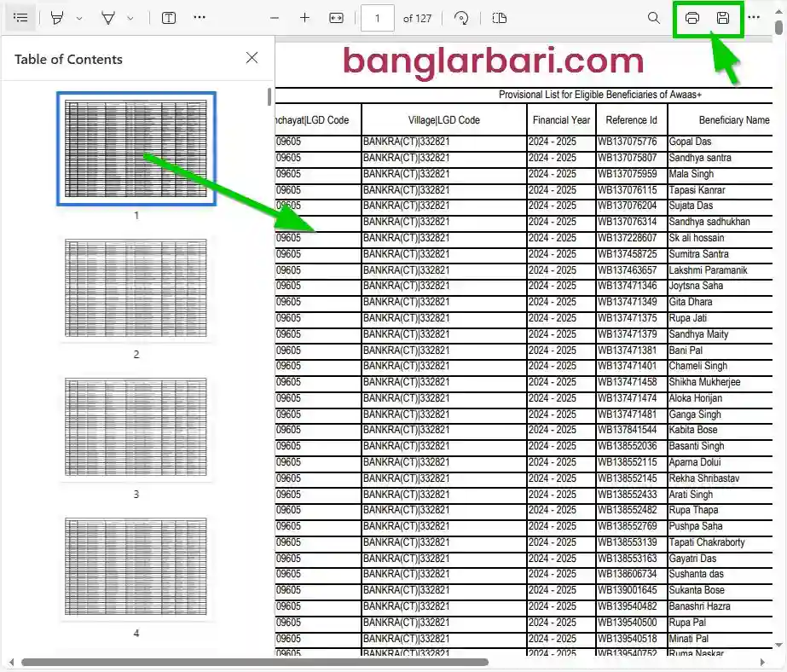Viewport: 787px width, 672px height.
Task: Fit the page to window width
Action: [336, 17]
